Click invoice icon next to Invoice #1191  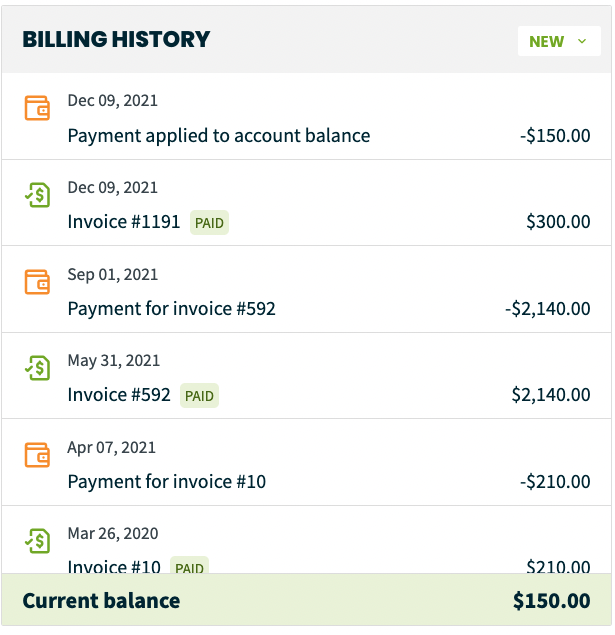coord(37,194)
